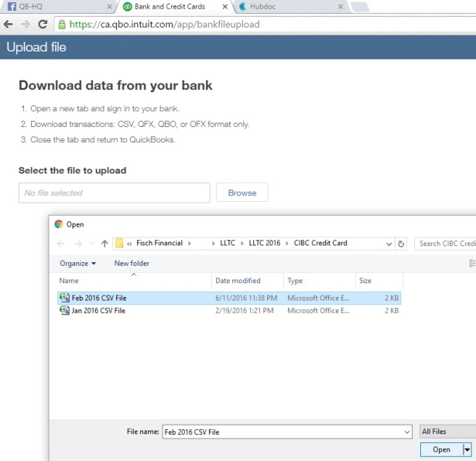This screenshot has width=476, height=461.
Task: Open recent locations dropdown in Open dialog
Action: [x=92, y=243]
